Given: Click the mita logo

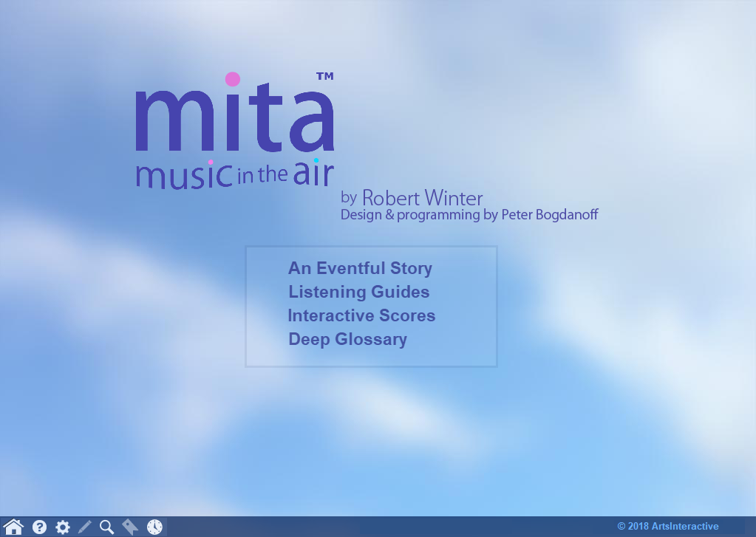Looking at the screenshot, I should pos(235,130).
